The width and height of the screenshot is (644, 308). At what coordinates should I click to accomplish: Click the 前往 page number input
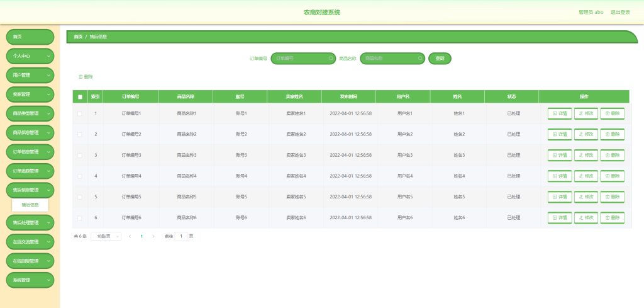(x=181, y=236)
